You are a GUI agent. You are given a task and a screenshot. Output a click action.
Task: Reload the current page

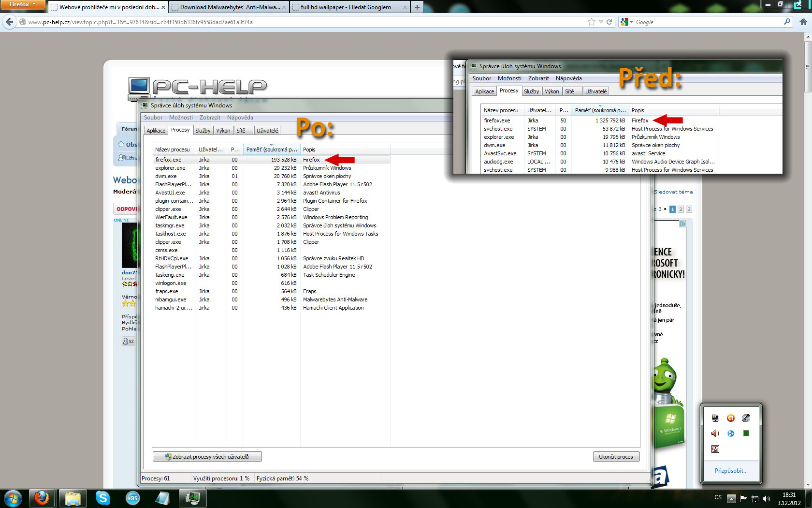(x=609, y=22)
